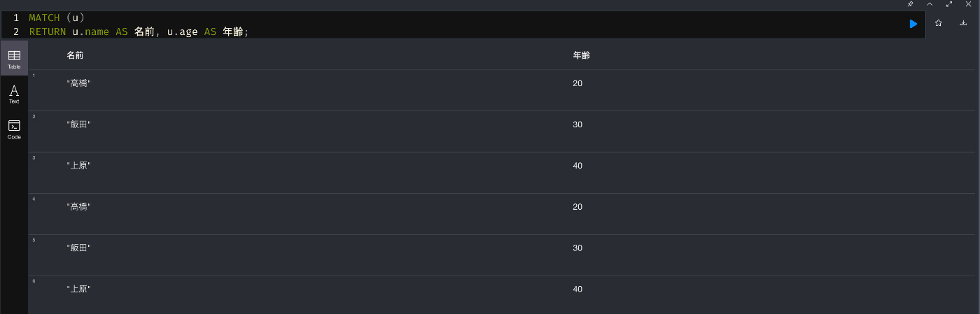The height and width of the screenshot is (314, 980).
Task: Click the age value 40 in row 6
Action: click(577, 290)
